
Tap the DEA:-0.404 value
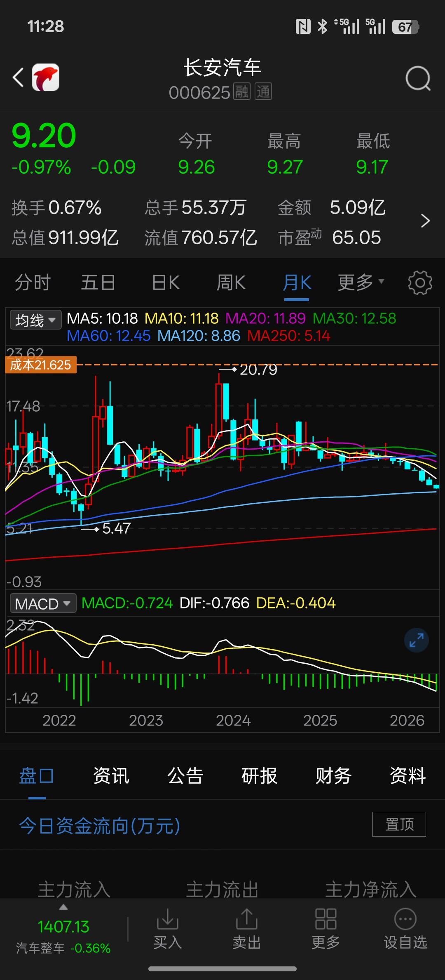tap(296, 603)
